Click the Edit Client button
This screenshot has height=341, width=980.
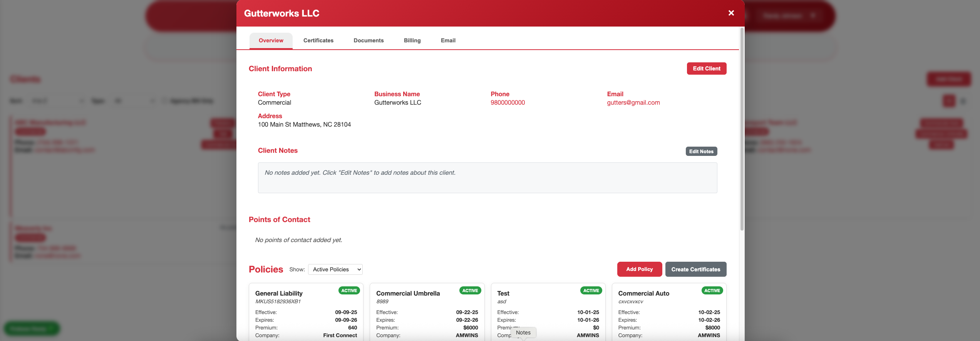[706, 69]
